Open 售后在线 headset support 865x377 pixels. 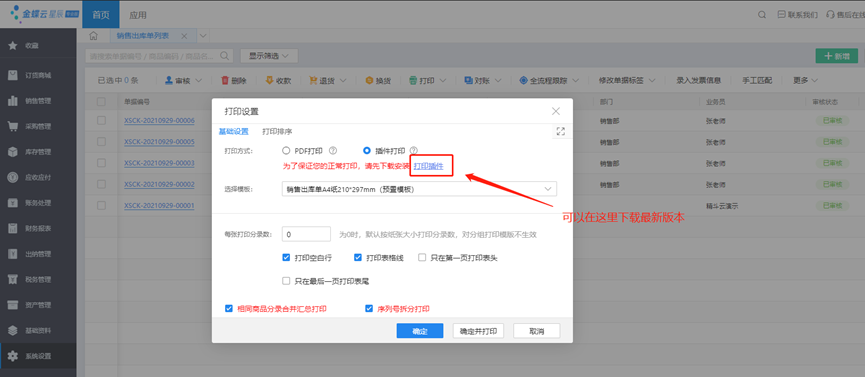point(845,15)
